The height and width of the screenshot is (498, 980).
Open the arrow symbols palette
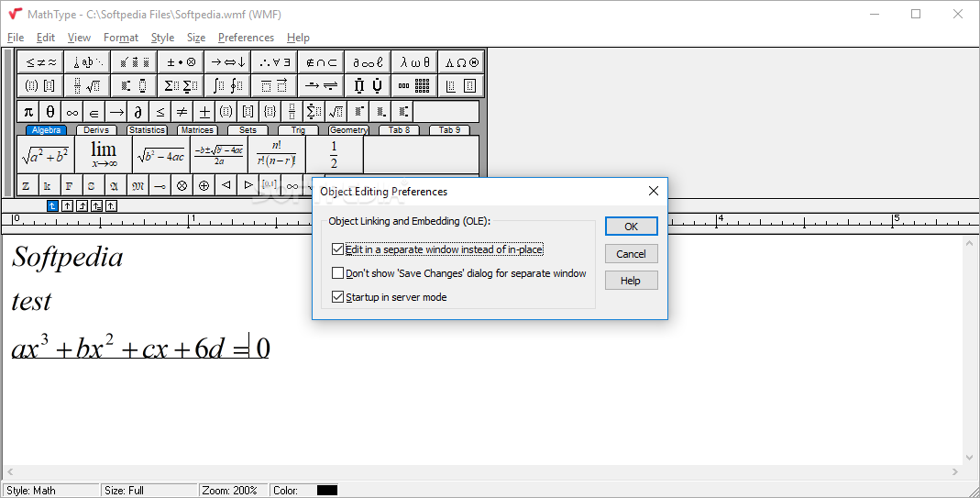tap(227, 62)
